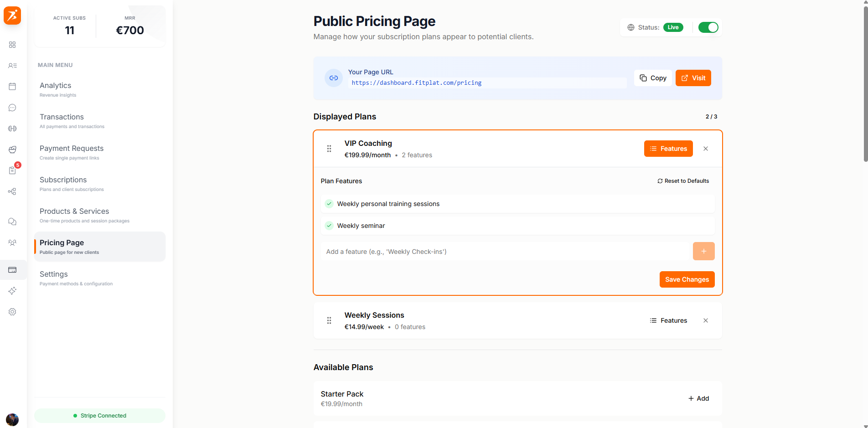868x428 pixels.
Task: Select the clients icon in the sidebar
Action: [12, 66]
